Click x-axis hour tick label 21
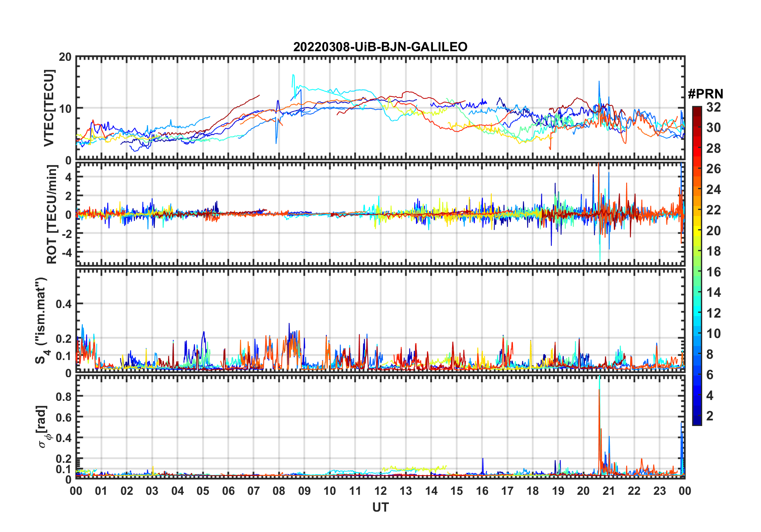 [609, 491]
